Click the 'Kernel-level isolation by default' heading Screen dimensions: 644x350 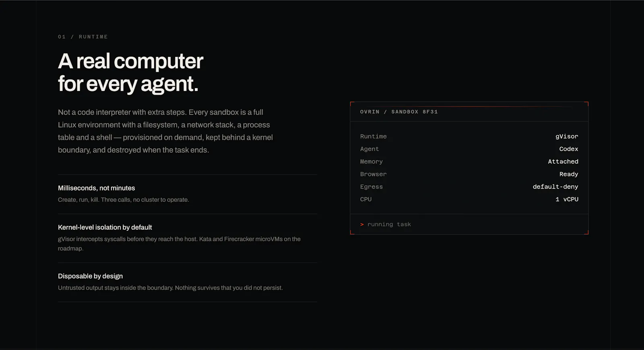105,227
